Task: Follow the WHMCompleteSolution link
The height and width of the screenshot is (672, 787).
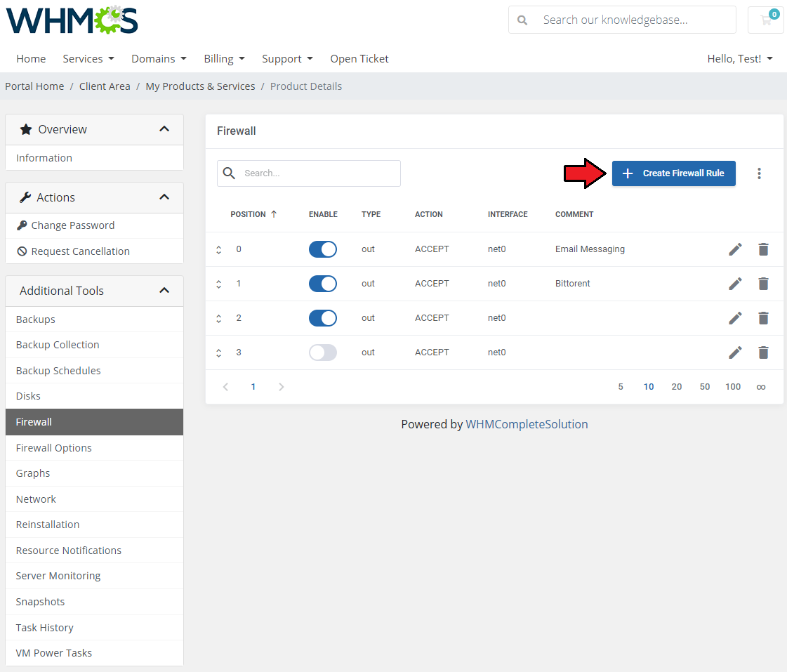Action: [527, 424]
